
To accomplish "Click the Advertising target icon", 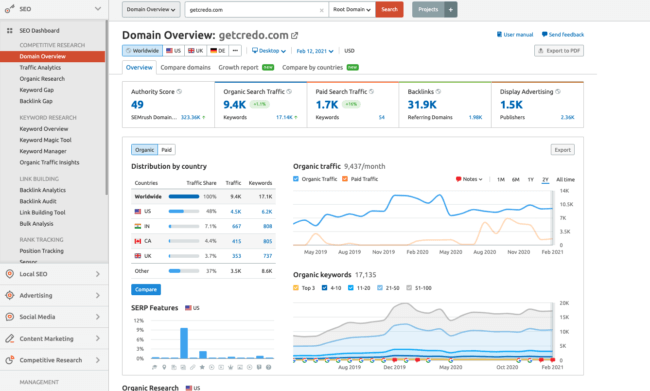I will [x=10, y=295].
